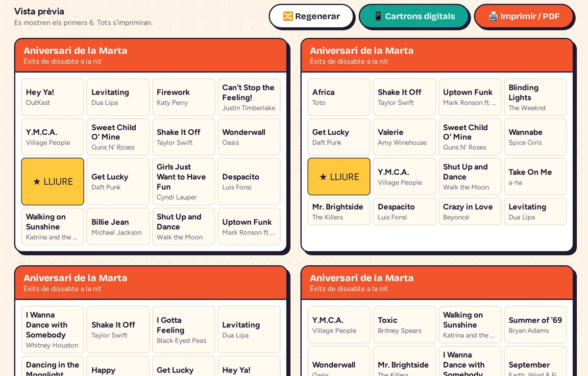Select the Wonderwall Oasis cell on first card
This screenshot has height=376, width=588.
click(x=249, y=137)
